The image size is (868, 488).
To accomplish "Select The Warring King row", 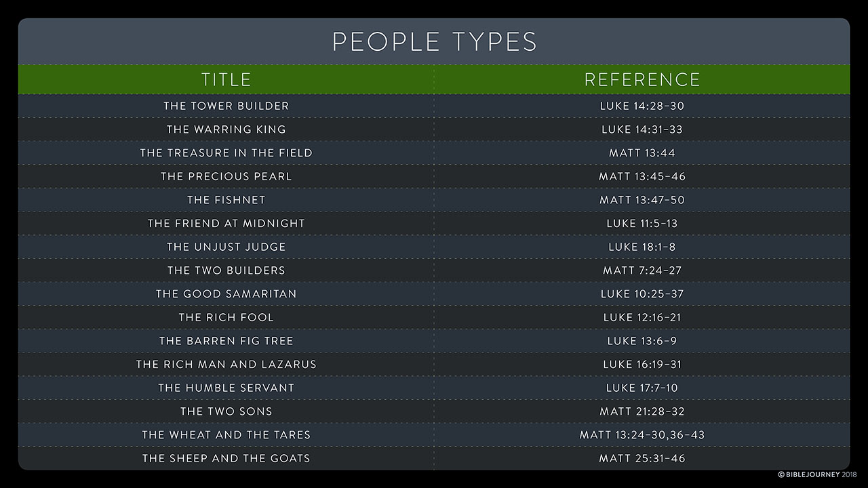I will click(434, 129).
